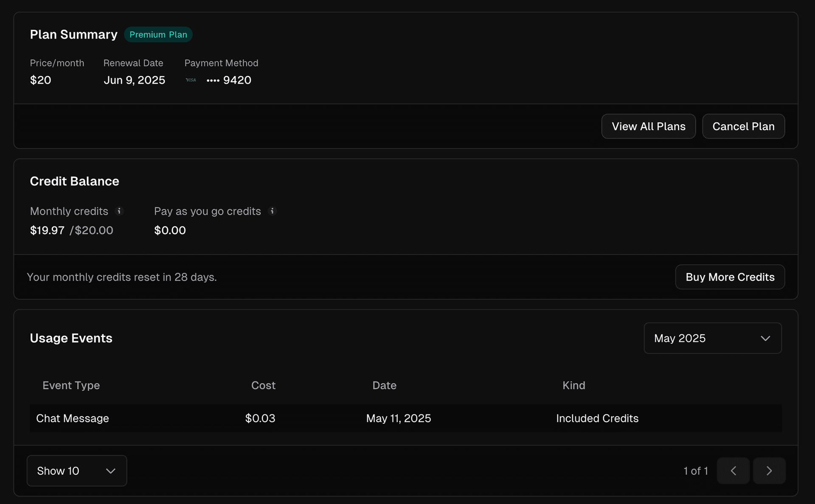Click Buy More Credits

pos(730,277)
